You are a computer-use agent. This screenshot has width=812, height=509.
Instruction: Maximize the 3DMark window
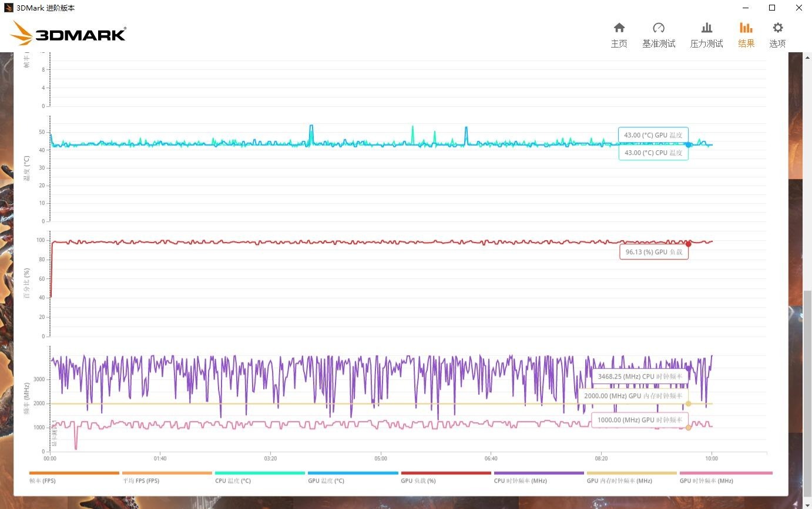[772, 8]
